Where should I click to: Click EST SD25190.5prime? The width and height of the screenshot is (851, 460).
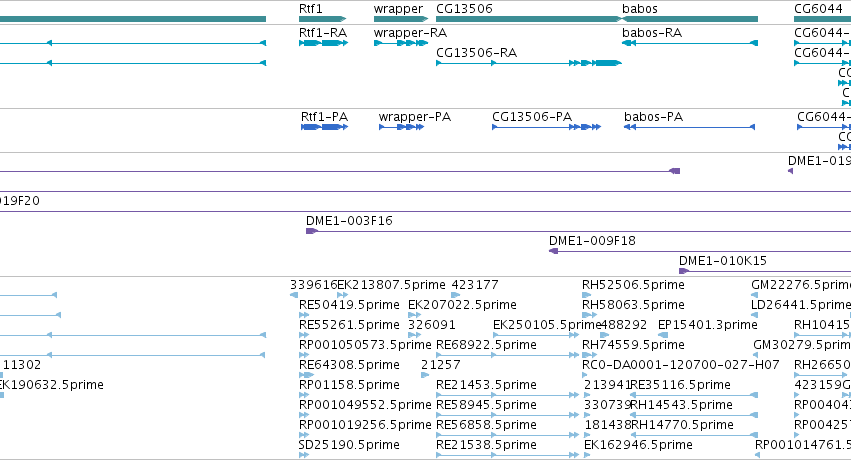coord(349,445)
